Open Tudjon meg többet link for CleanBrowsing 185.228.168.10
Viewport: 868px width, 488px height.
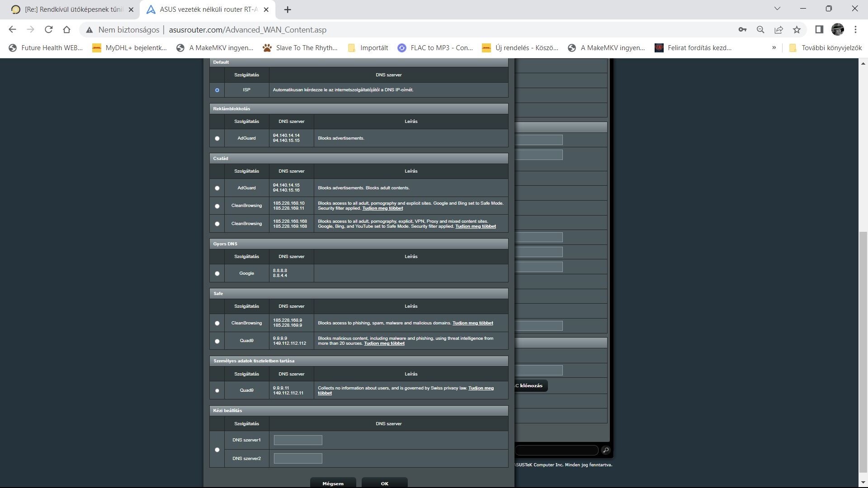[382, 208]
